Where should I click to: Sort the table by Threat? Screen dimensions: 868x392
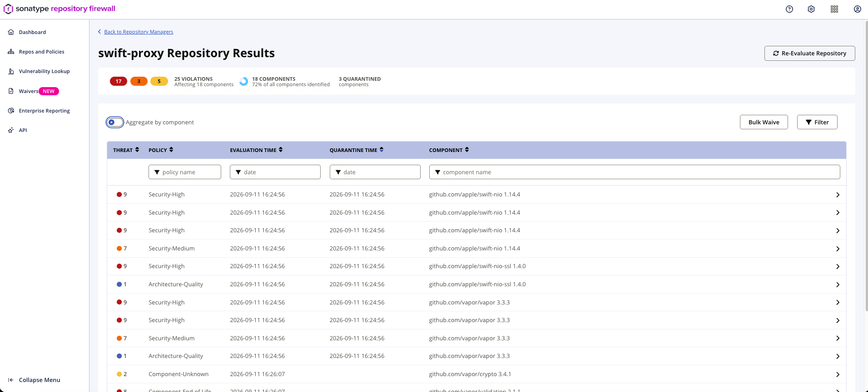pyautogui.click(x=126, y=150)
